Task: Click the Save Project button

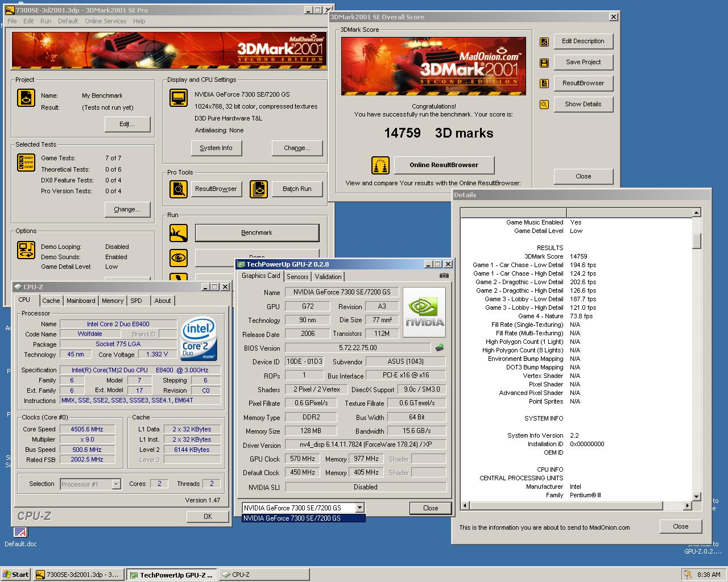Action: pyautogui.click(x=583, y=62)
